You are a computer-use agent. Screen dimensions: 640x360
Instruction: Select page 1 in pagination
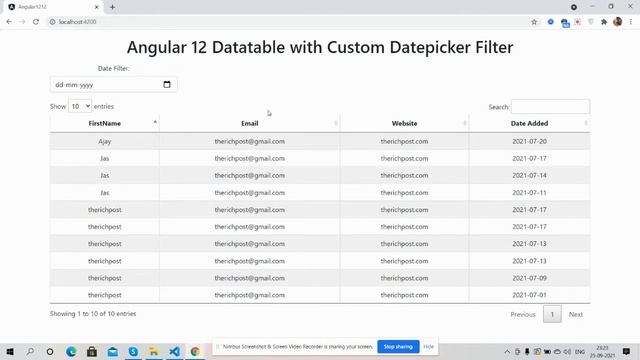click(552, 314)
